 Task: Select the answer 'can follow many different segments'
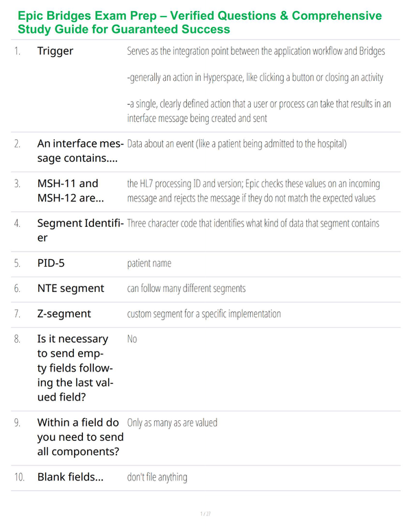pos(186,289)
